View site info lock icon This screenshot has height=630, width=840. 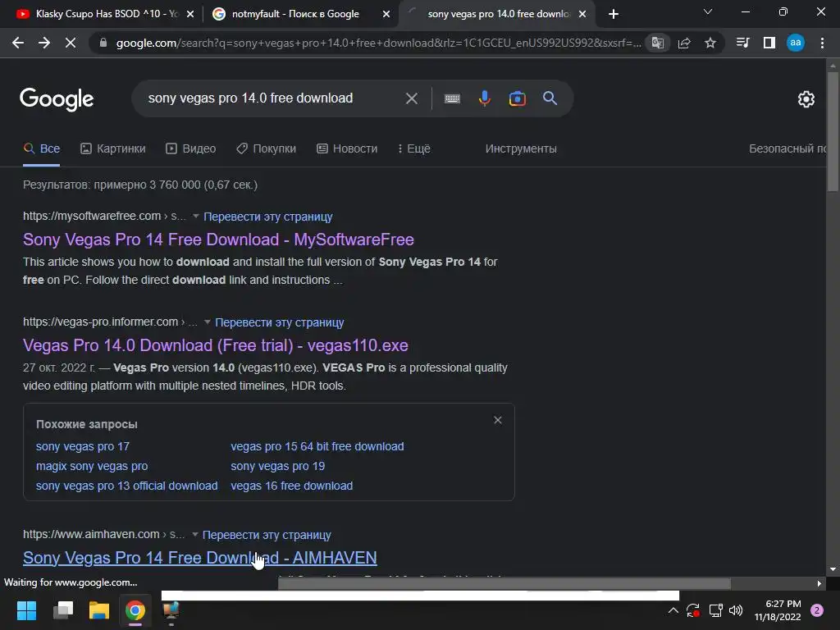point(103,43)
